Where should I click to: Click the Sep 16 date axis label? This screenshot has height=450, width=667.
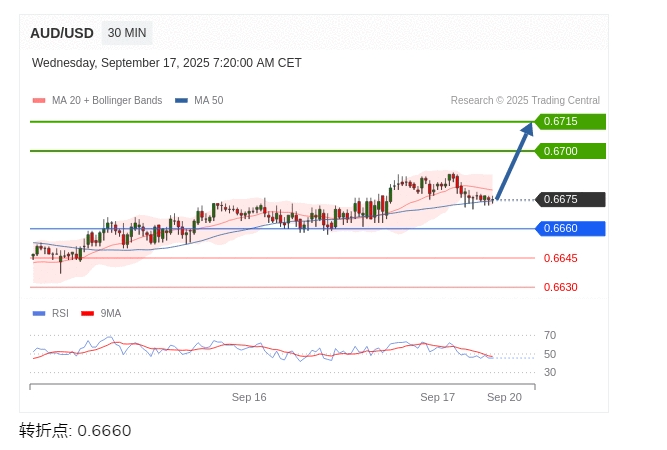[249, 397]
